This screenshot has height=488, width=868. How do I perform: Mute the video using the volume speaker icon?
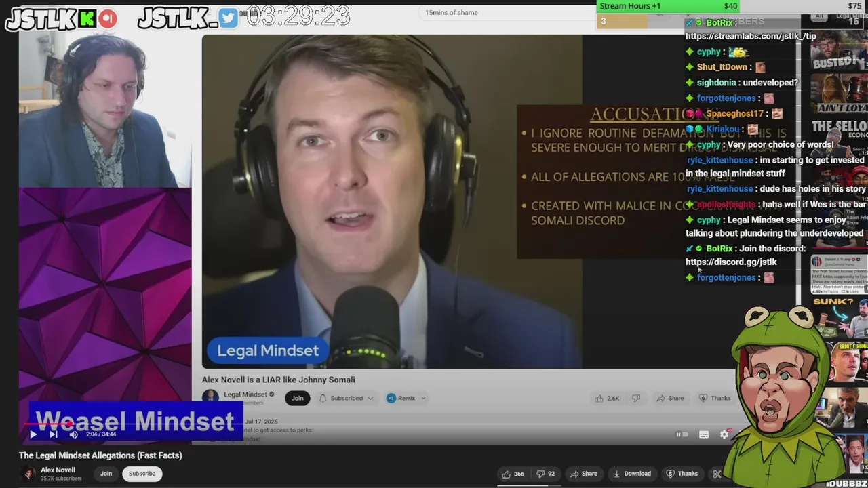coord(73,434)
